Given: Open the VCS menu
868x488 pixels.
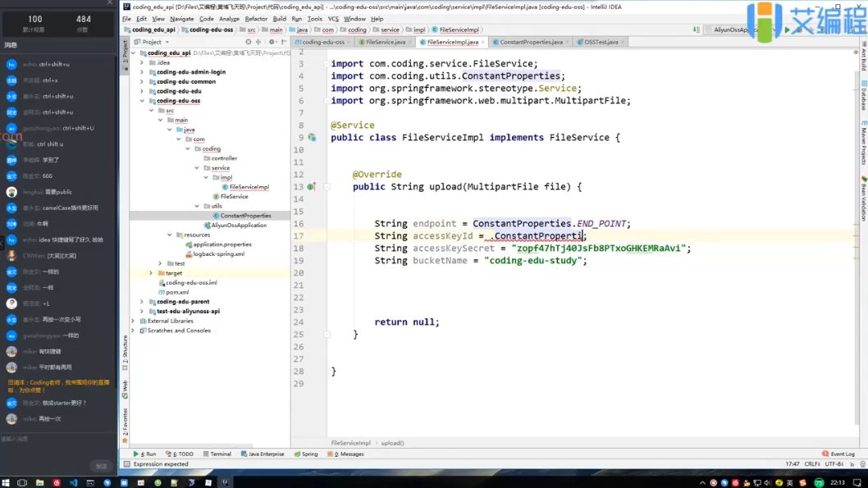Looking at the screenshot, I should pos(333,19).
